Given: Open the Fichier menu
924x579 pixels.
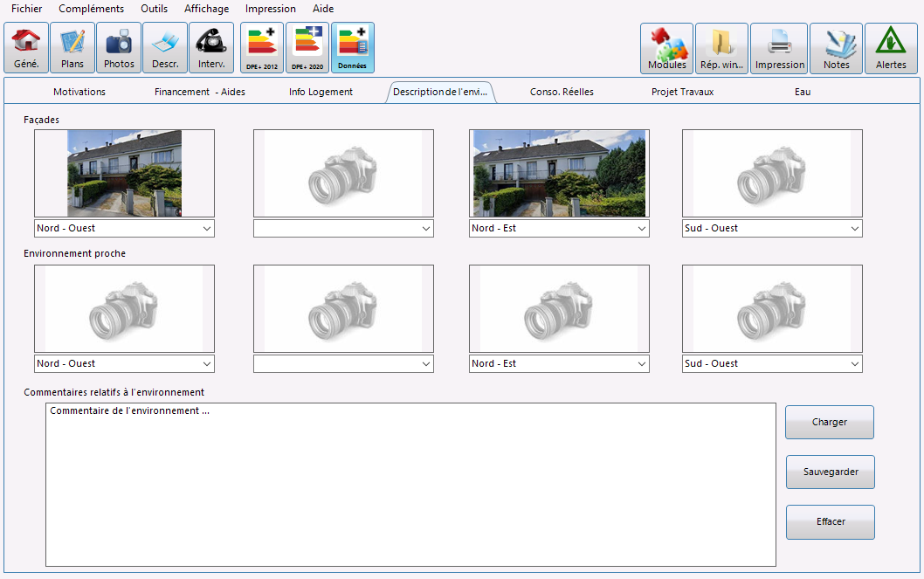Looking at the screenshot, I should [26, 9].
